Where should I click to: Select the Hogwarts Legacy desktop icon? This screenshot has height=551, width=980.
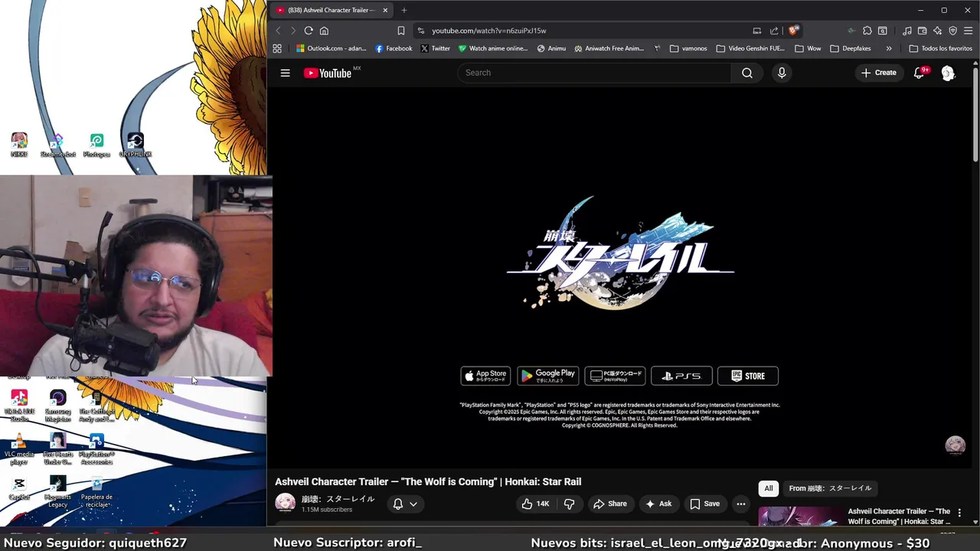(x=58, y=492)
